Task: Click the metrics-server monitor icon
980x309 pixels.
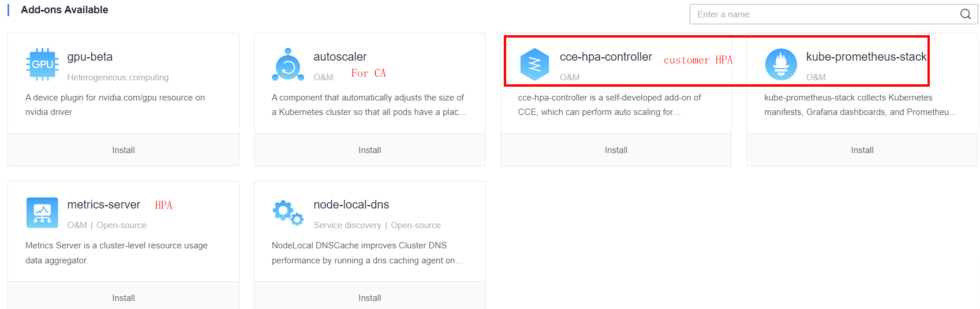Action: (x=42, y=213)
